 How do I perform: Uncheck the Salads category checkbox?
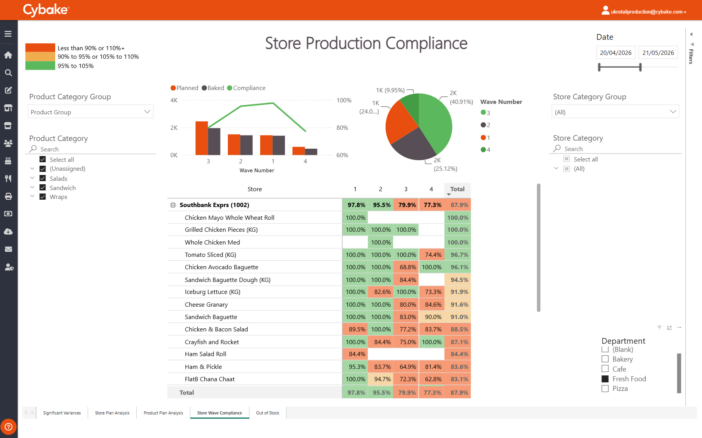43,178
